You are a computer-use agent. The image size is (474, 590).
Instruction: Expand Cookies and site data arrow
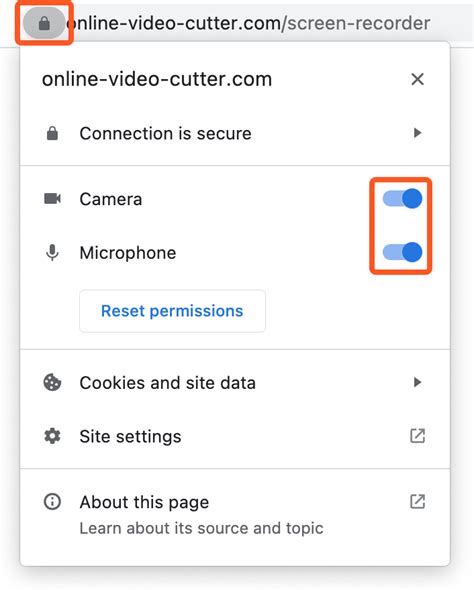[417, 382]
